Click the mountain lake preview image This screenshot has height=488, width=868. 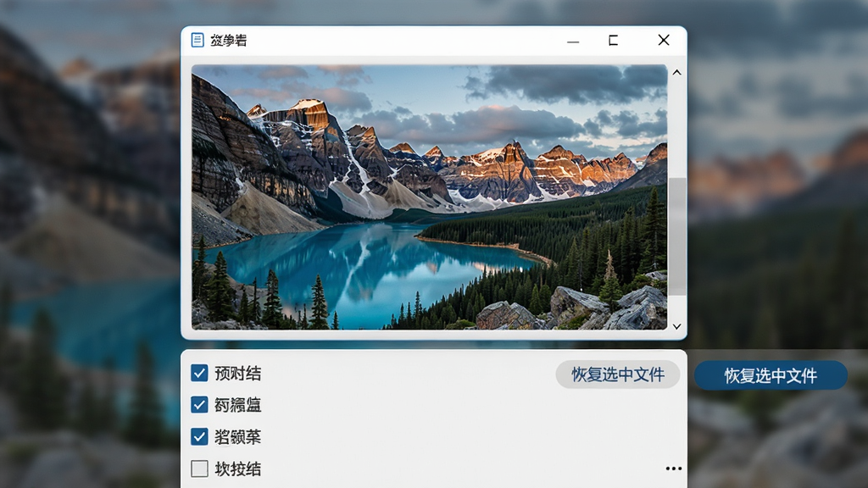(429, 197)
